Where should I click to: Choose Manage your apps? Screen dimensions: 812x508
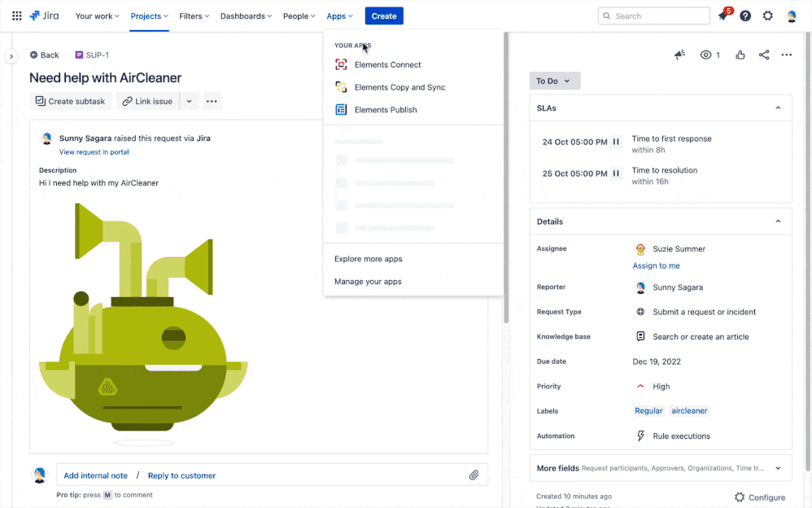point(413,282)
